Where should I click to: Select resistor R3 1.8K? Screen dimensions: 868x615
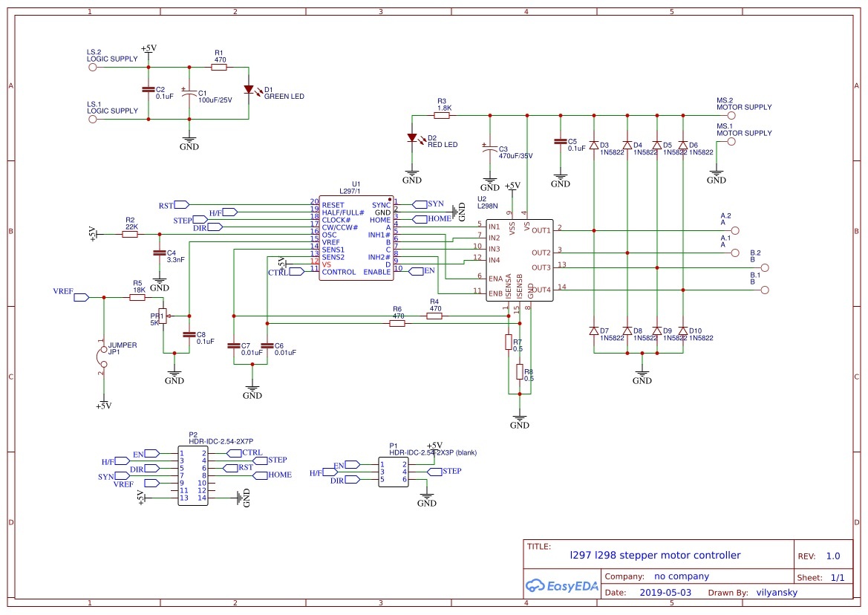click(442, 116)
